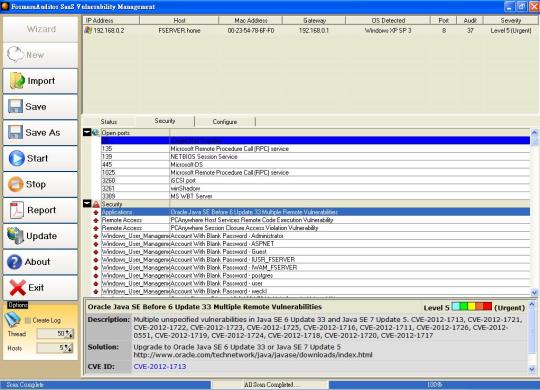Image resolution: width=540 pixels, height=390 pixels.
Task: Select port 3260 iSCSI port row
Action: coord(315,180)
